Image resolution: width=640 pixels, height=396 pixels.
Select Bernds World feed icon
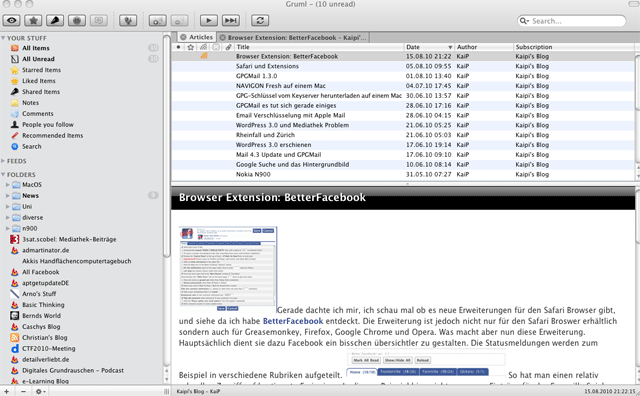pyautogui.click(x=15, y=316)
